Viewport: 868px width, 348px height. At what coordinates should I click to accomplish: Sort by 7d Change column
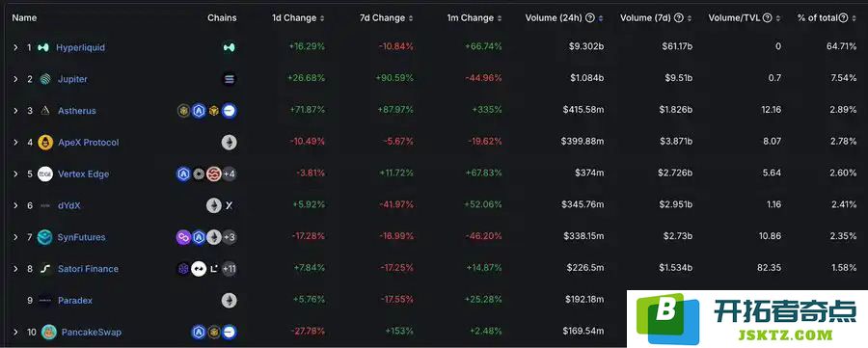point(387,18)
